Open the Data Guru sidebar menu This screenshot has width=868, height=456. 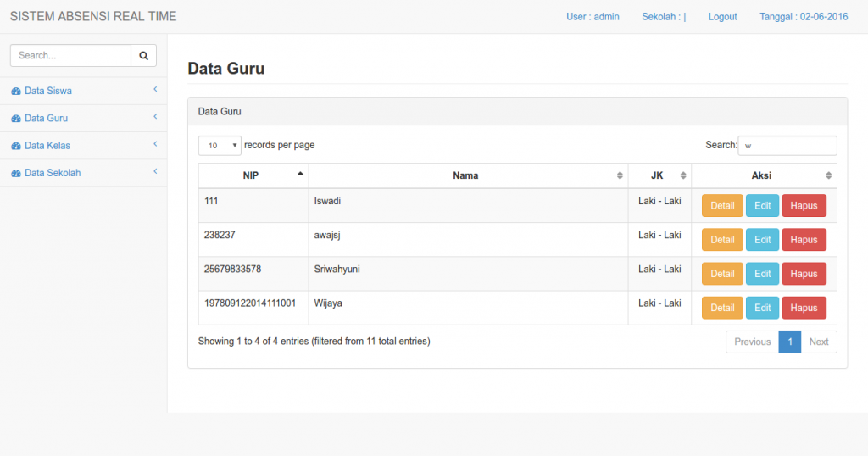pos(47,119)
